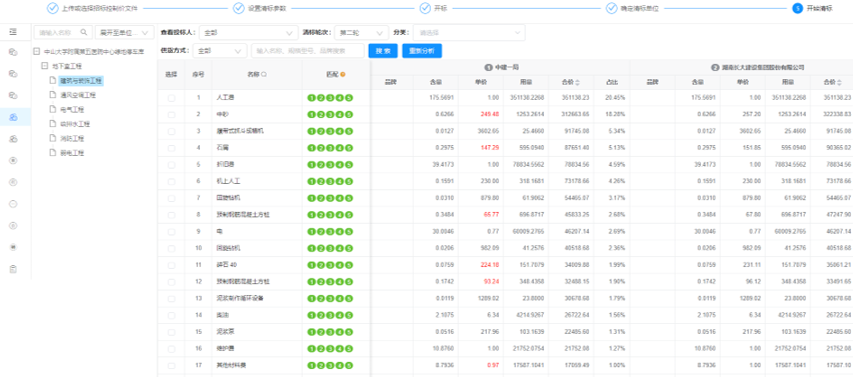Click the file icon of 通风空调工程

(x=53, y=95)
